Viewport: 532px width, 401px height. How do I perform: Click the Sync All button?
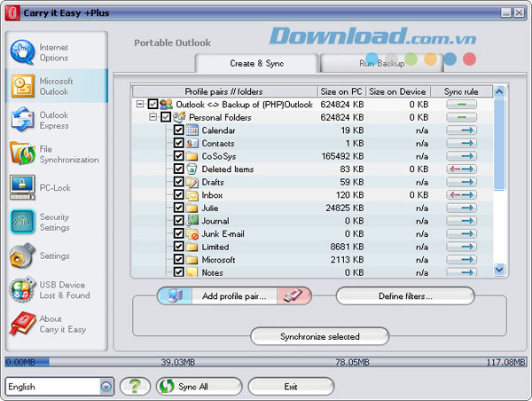(199, 387)
